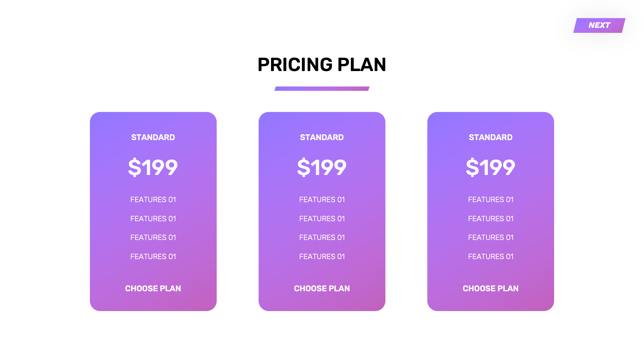This screenshot has height=362, width=644.
Task: Click the $199 price on the left card
Action: 153,167
